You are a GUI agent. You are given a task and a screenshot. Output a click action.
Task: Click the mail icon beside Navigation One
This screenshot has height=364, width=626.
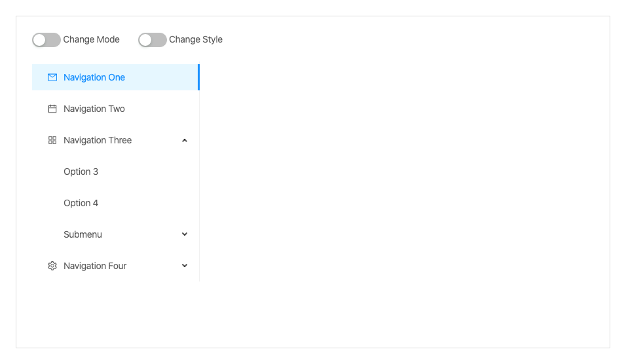point(52,77)
